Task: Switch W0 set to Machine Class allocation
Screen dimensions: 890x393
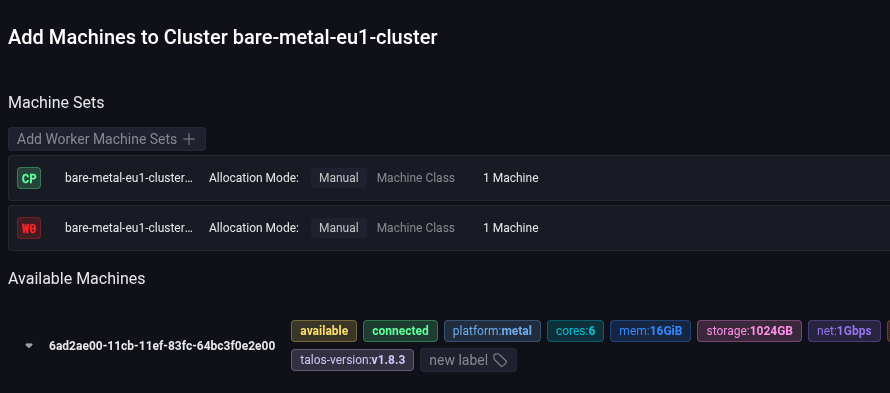Action: pyautogui.click(x=415, y=228)
